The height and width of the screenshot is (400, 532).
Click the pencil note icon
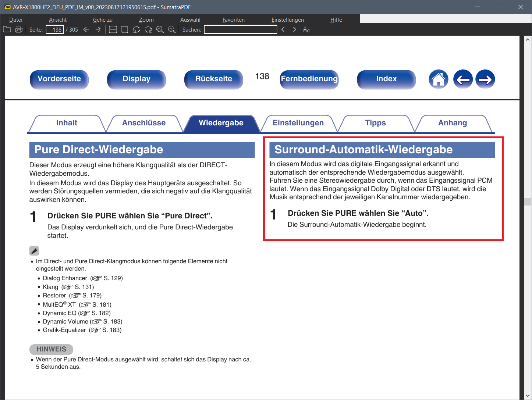(x=34, y=251)
